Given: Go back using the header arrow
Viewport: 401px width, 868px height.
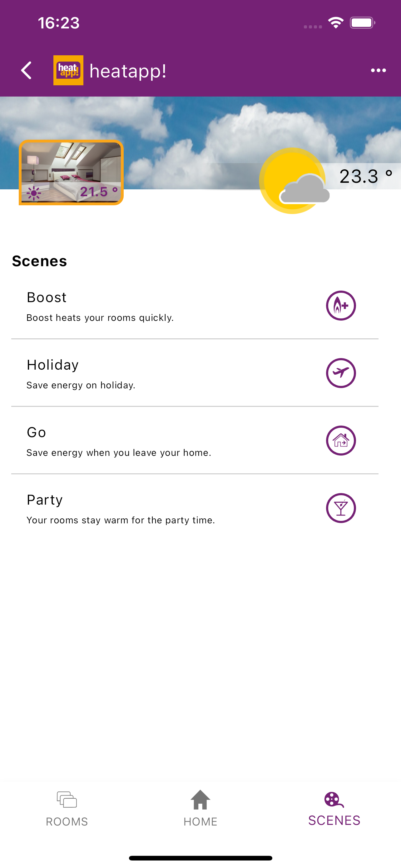Looking at the screenshot, I should [26, 70].
